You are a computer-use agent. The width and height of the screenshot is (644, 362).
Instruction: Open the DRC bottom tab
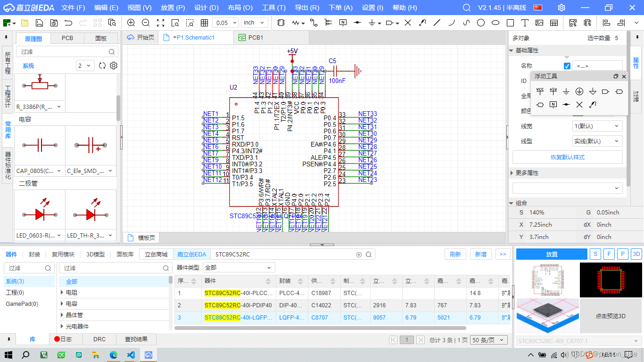click(x=99, y=339)
